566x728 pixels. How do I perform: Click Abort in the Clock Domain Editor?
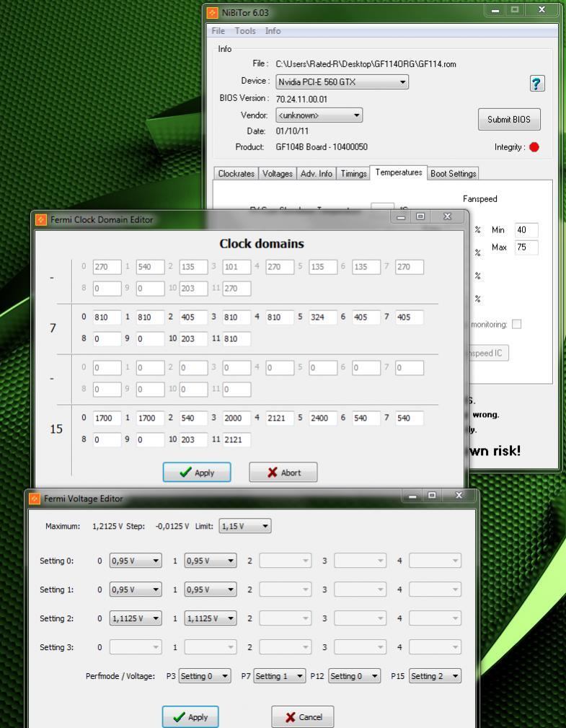(x=283, y=472)
